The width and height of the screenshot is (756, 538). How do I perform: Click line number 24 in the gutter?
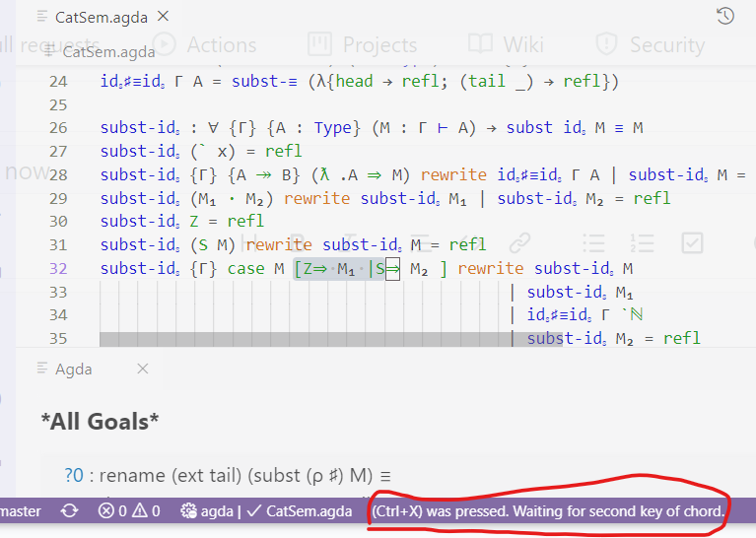pos(58,82)
